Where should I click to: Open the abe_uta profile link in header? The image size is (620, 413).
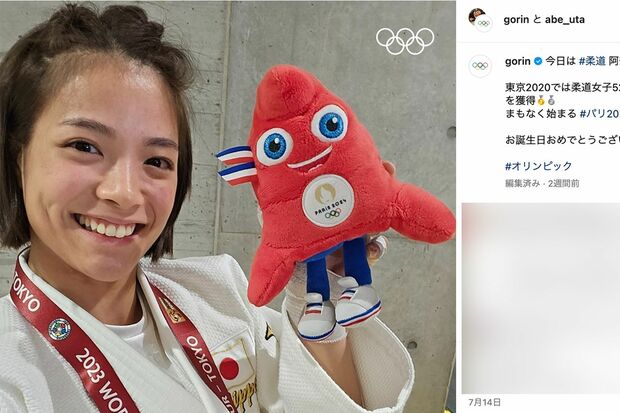point(565,19)
